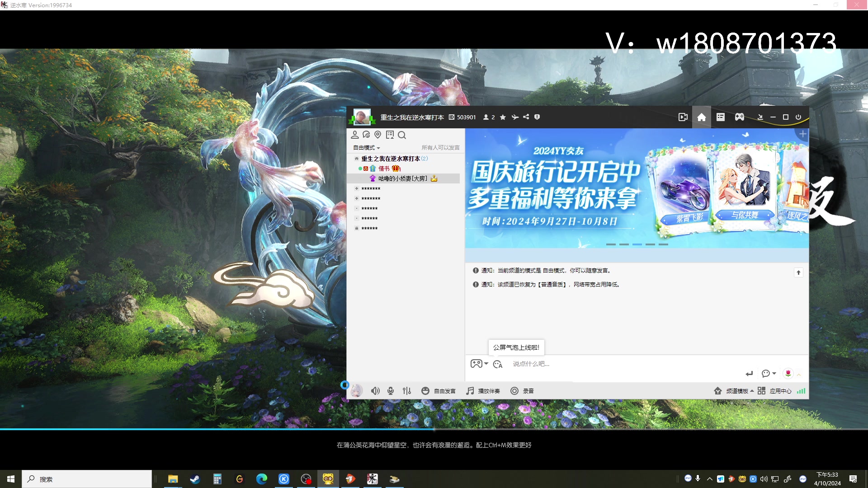Open the YY raccoon app on taskbar
Image resolution: width=868 pixels, height=488 pixels.
[328, 479]
